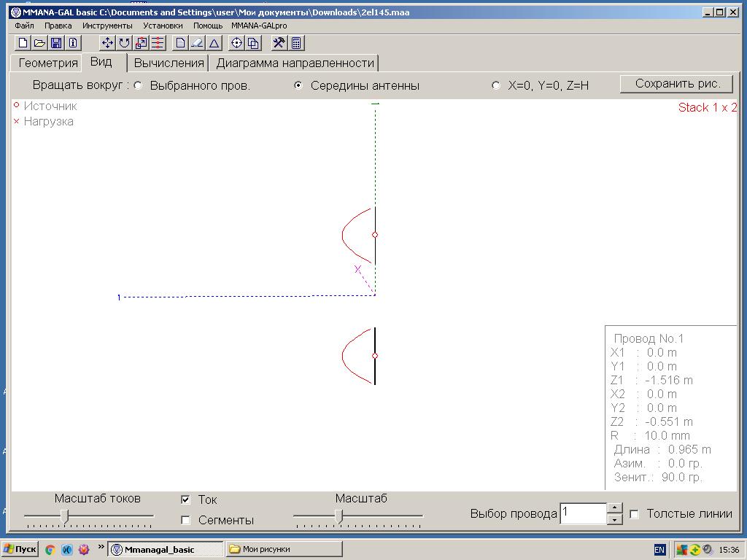Decrease wire number with down spinner arrow
This screenshot has height=560, width=747.
pos(615,518)
